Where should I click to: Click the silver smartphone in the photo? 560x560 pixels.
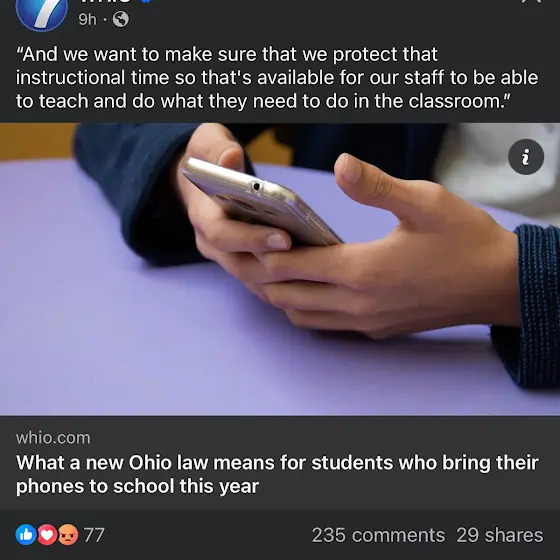click(261, 202)
